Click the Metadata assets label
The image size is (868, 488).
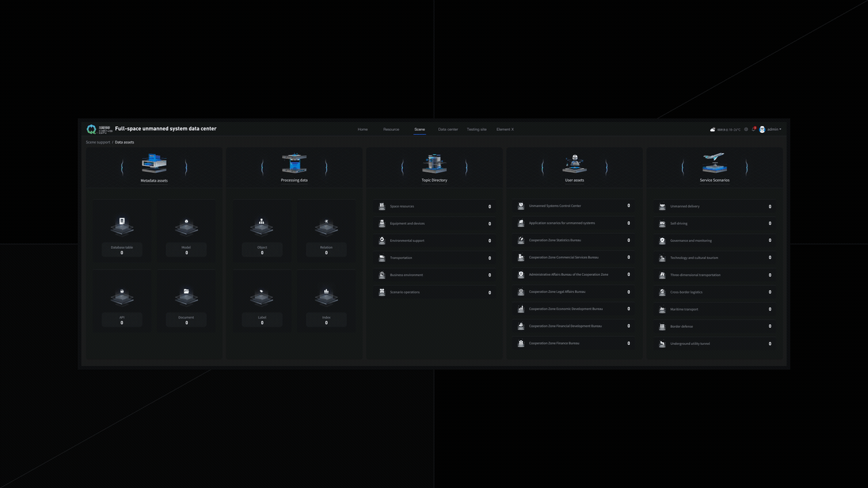tap(154, 180)
